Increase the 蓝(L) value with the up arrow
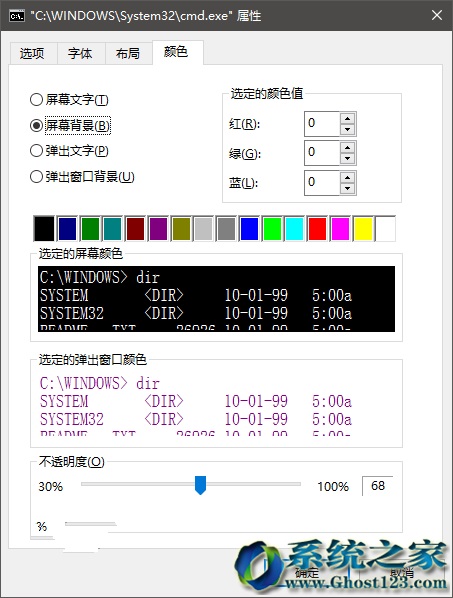This screenshot has width=453, height=598. (347, 177)
